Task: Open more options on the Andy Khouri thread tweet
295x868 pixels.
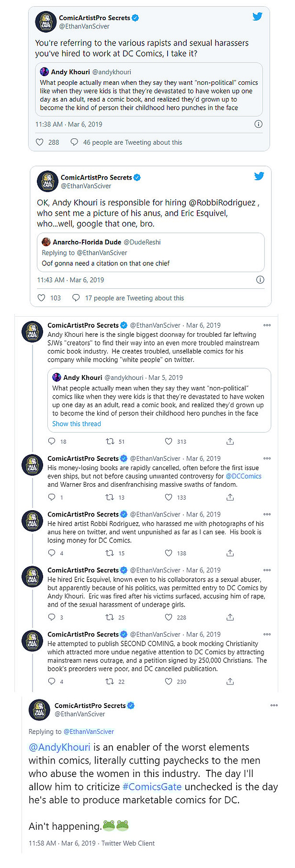Action: [267, 325]
